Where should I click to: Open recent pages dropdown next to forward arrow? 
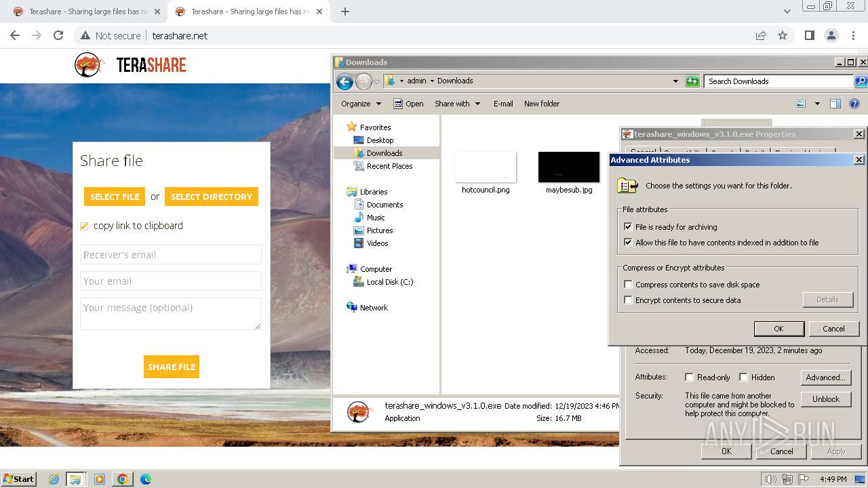point(376,82)
